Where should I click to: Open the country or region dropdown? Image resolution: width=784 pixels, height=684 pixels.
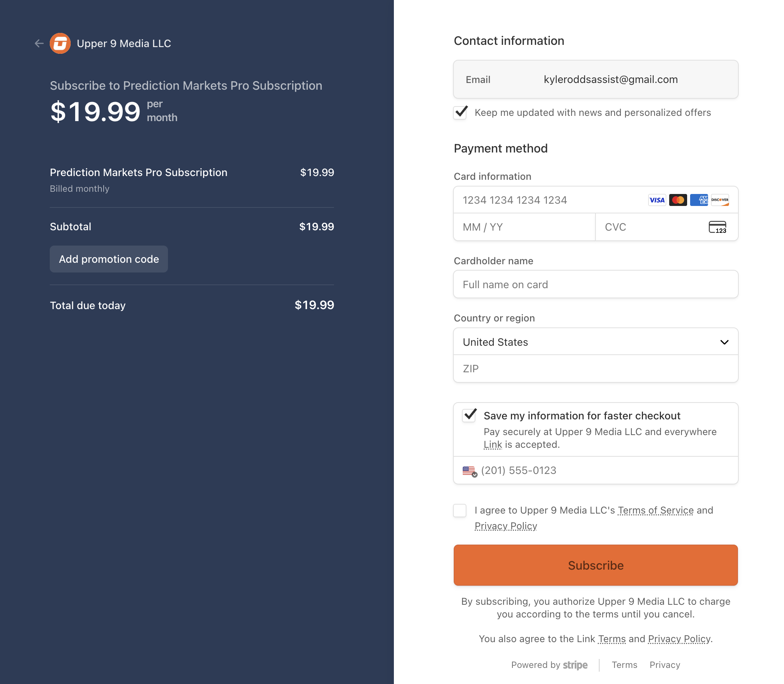pyautogui.click(x=596, y=342)
